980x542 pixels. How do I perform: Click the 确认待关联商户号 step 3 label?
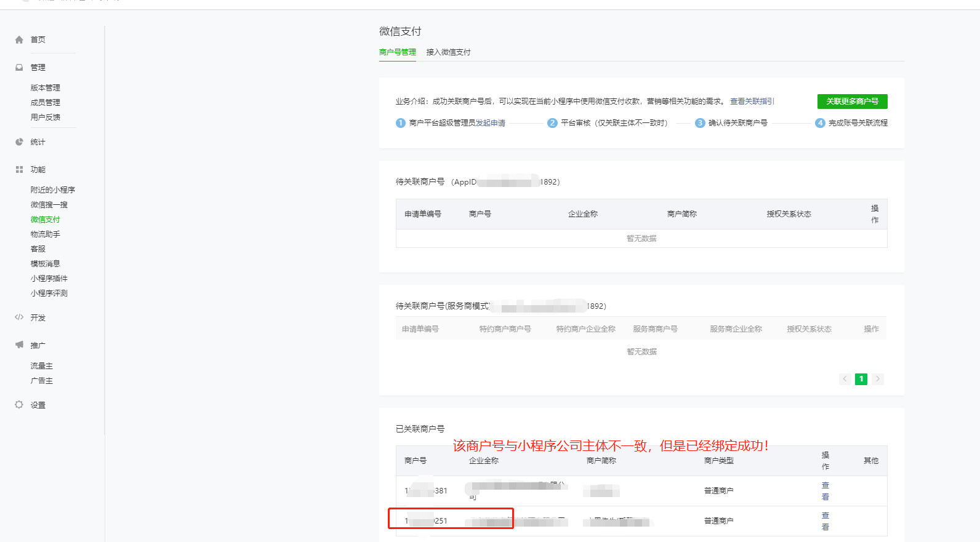pos(738,123)
